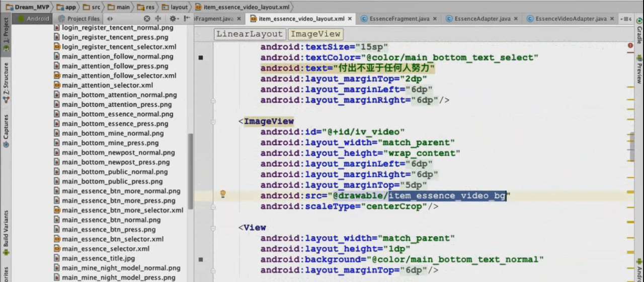Collapse the ImageView tag fold marker
The width and height of the screenshot is (644, 282).
pos(213,121)
